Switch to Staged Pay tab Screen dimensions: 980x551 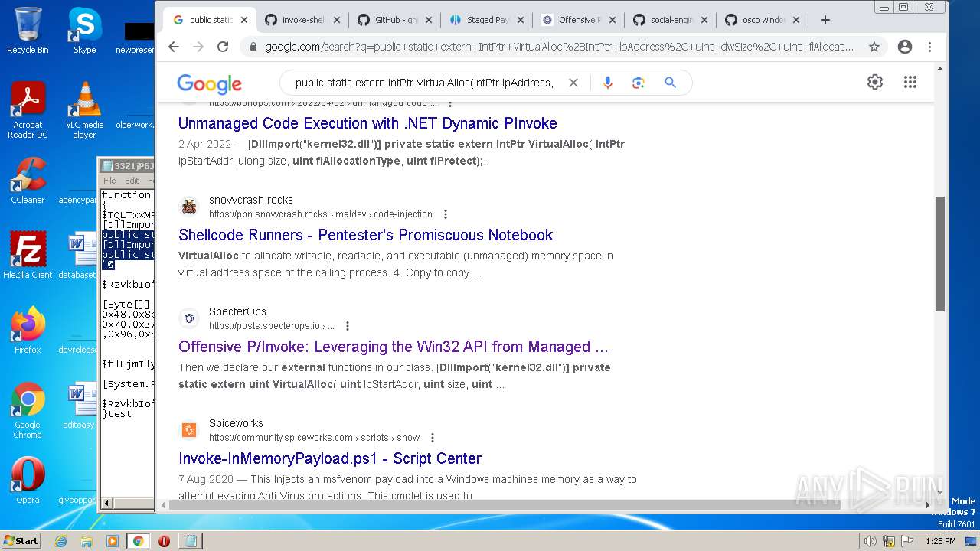click(486, 20)
